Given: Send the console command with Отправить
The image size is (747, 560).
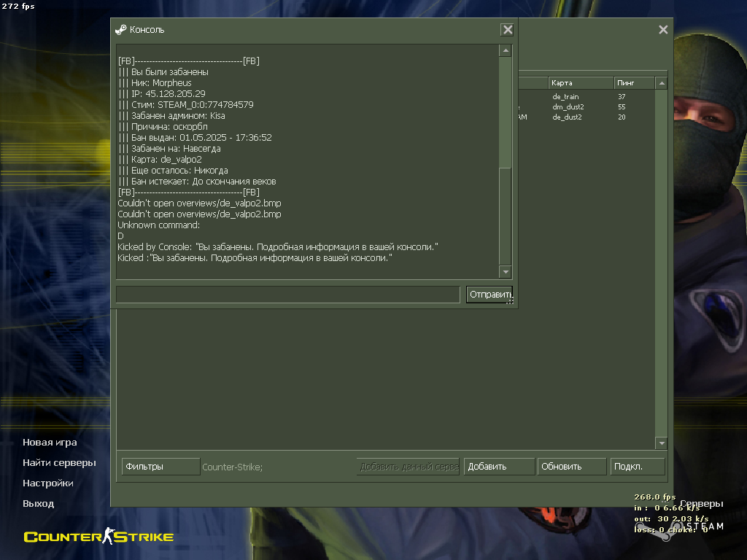Looking at the screenshot, I should pyautogui.click(x=489, y=295).
